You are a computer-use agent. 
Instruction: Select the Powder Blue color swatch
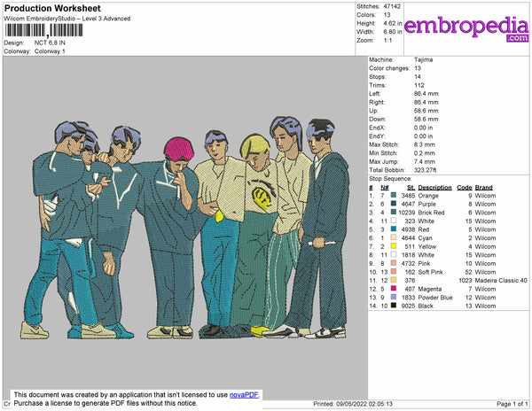[394, 297]
